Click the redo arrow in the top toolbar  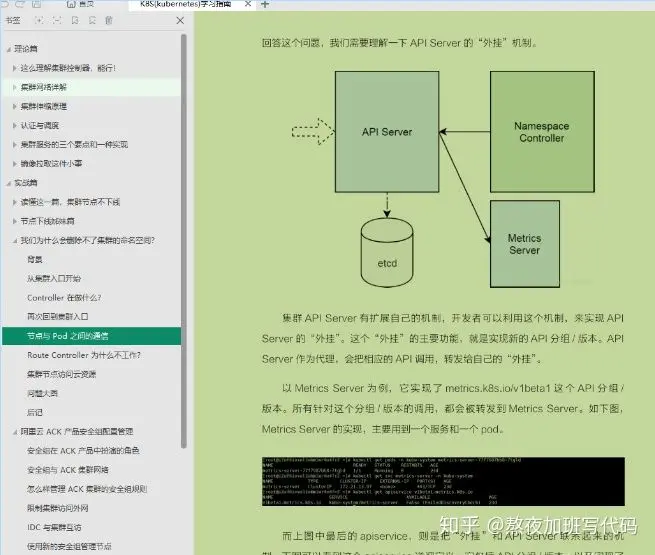(x=20, y=4)
